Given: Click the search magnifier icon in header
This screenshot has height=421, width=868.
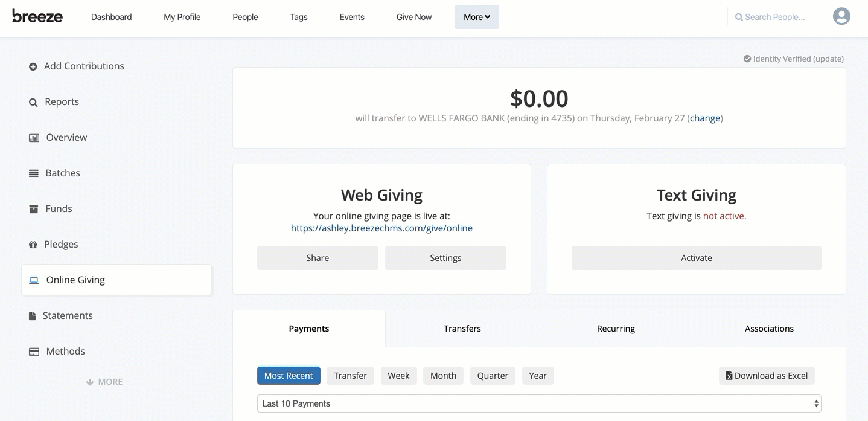Looking at the screenshot, I should 739,18.
